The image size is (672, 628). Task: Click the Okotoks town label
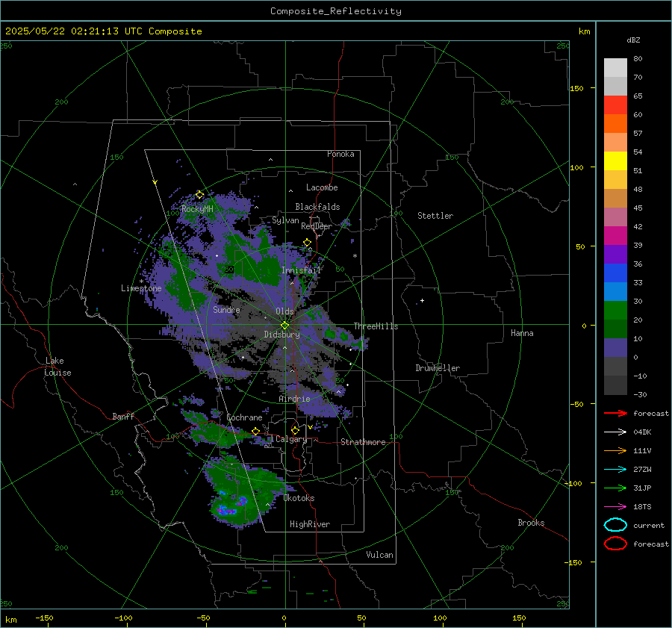(299, 498)
